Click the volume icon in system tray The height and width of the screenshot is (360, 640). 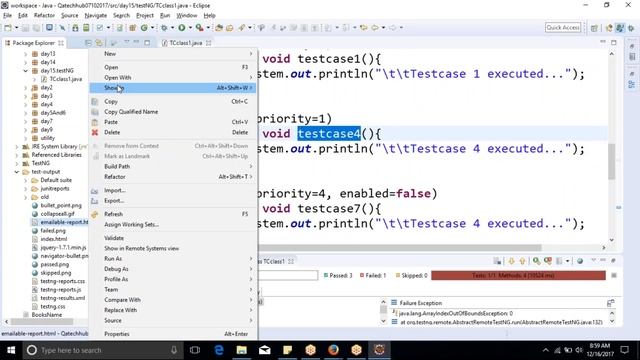[x=579, y=350]
